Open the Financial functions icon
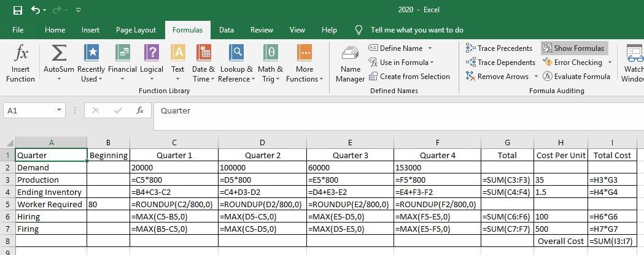The width and height of the screenshot is (644, 255). (x=123, y=53)
